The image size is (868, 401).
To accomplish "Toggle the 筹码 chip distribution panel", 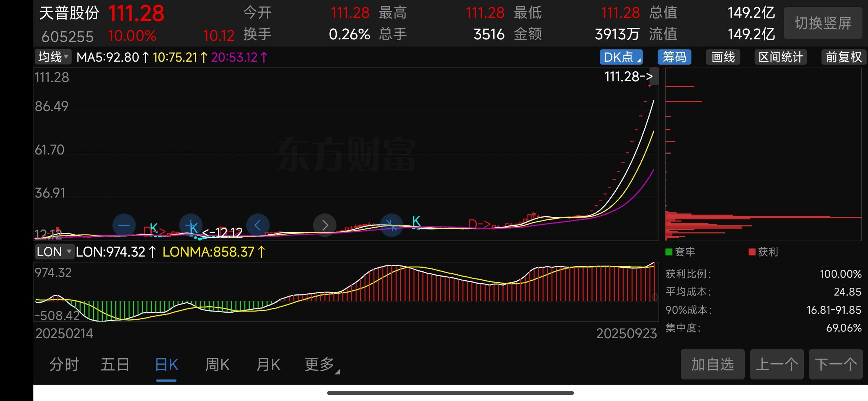I will click(x=674, y=57).
